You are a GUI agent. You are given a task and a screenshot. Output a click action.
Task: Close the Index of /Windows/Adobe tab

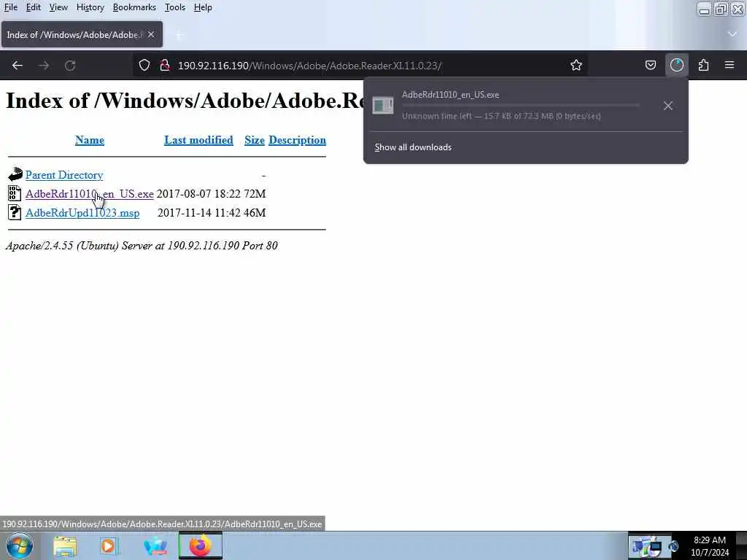(x=151, y=34)
